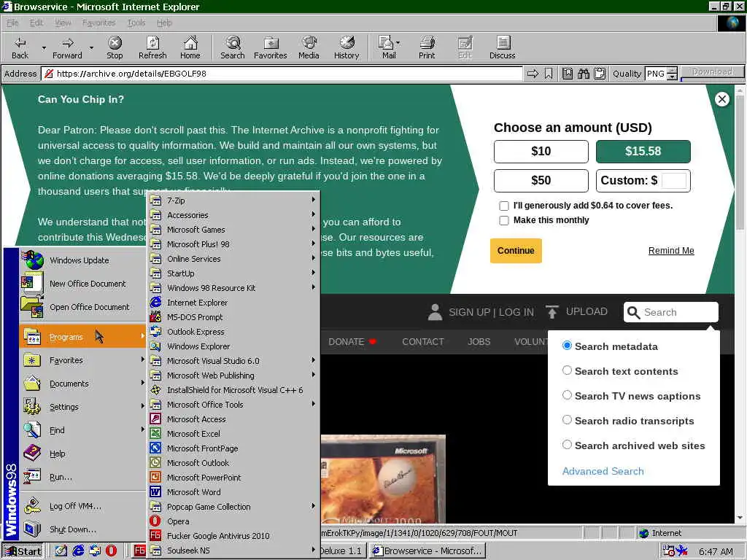Click the Internet Explorer quick launch icon
This screenshot has width=747, height=560.
click(78, 551)
